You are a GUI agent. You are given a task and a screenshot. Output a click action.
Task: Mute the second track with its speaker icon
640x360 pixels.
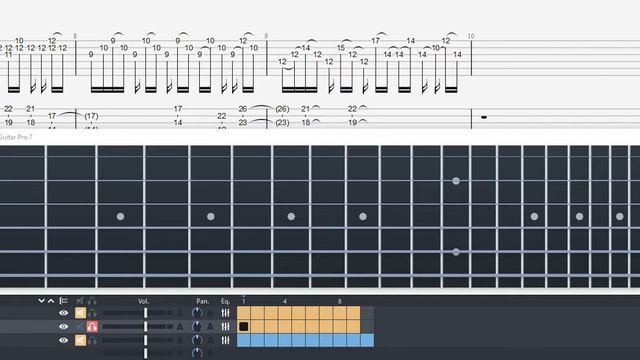pyautogui.click(x=80, y=327)
